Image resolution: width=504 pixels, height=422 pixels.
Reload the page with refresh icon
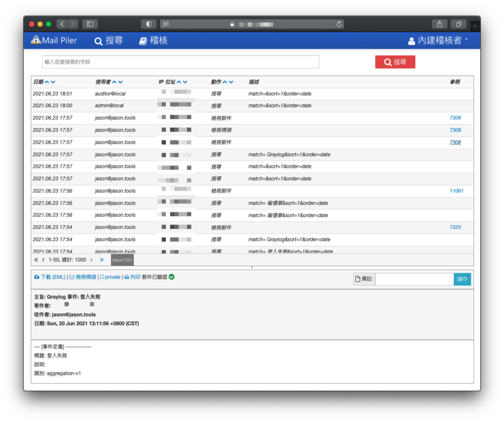pos(339,24)
